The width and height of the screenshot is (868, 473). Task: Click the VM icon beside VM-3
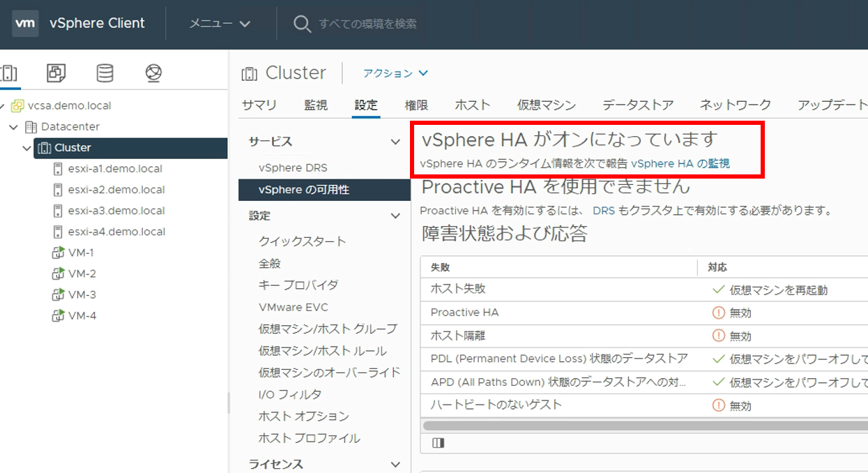[x=58, y=294]
